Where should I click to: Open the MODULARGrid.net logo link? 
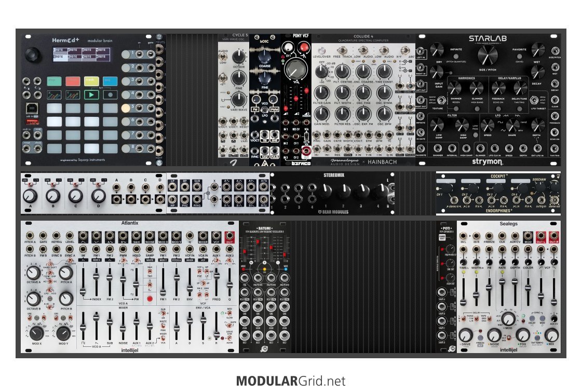291,381
